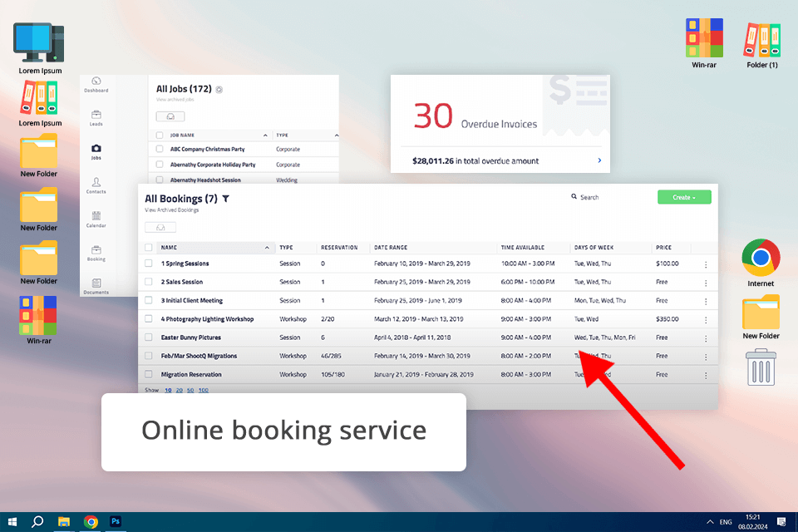The height and width of the screenshot is (532, 798).
Task: Open the green Create dropdown
Action: [x=684, y=197]
